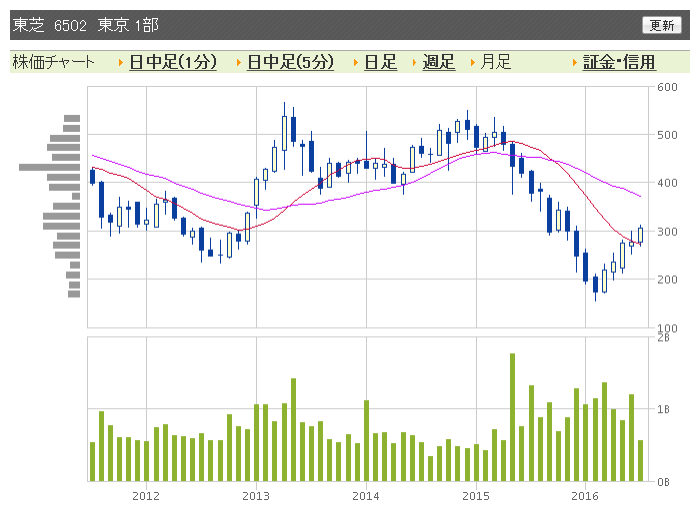Image resolution: width=700 pixels, height=513 pixels.
Task: Click the orange arrow before 日足
Action: (x=356, y=63)
